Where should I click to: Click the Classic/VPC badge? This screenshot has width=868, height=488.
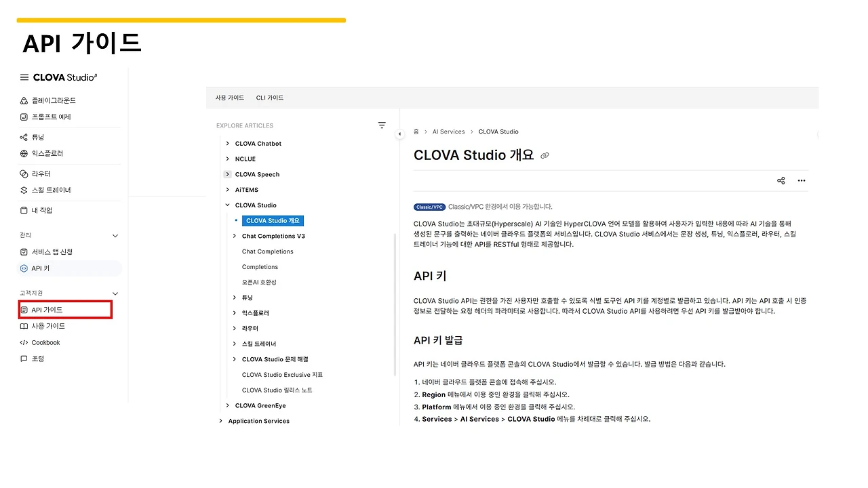[429, 207]
